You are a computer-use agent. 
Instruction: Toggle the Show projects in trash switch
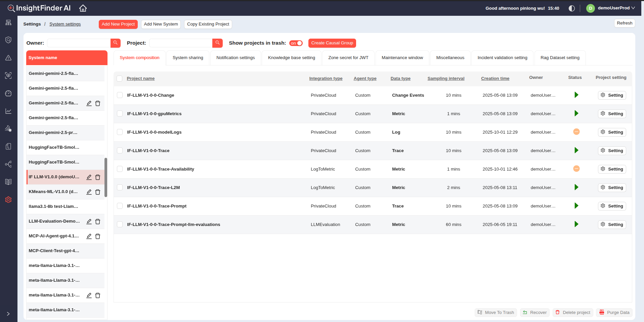[x=296, y=43]
